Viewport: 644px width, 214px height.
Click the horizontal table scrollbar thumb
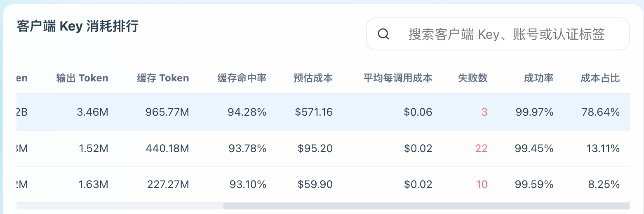pyautogui.click(x=426, y=206)
